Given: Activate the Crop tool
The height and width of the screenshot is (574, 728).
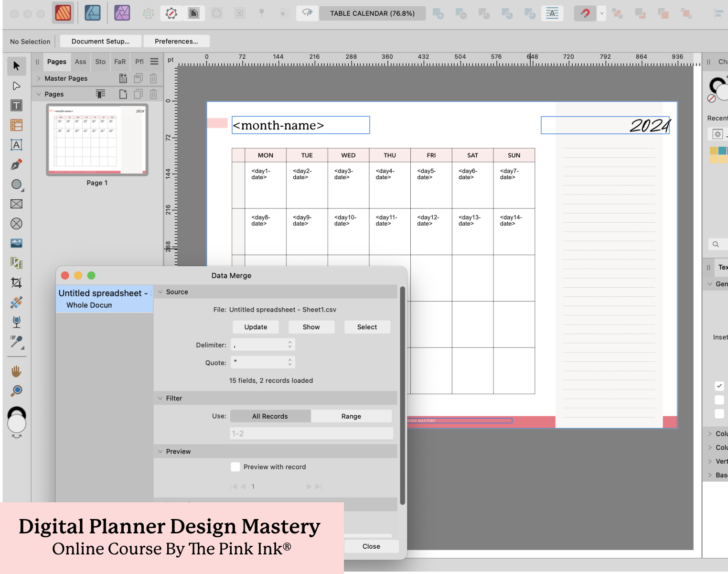Looking at the screenshot, I should pos(17,283).
